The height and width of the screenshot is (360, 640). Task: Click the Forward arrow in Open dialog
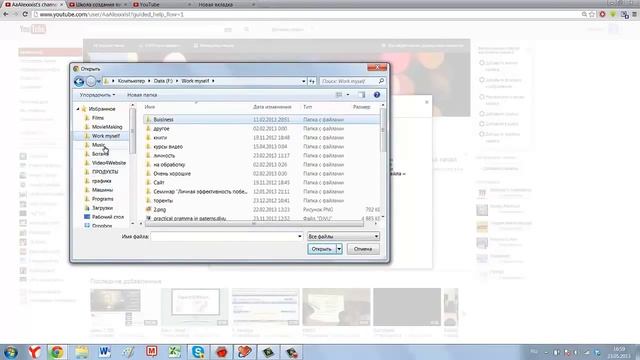point(91,82)
